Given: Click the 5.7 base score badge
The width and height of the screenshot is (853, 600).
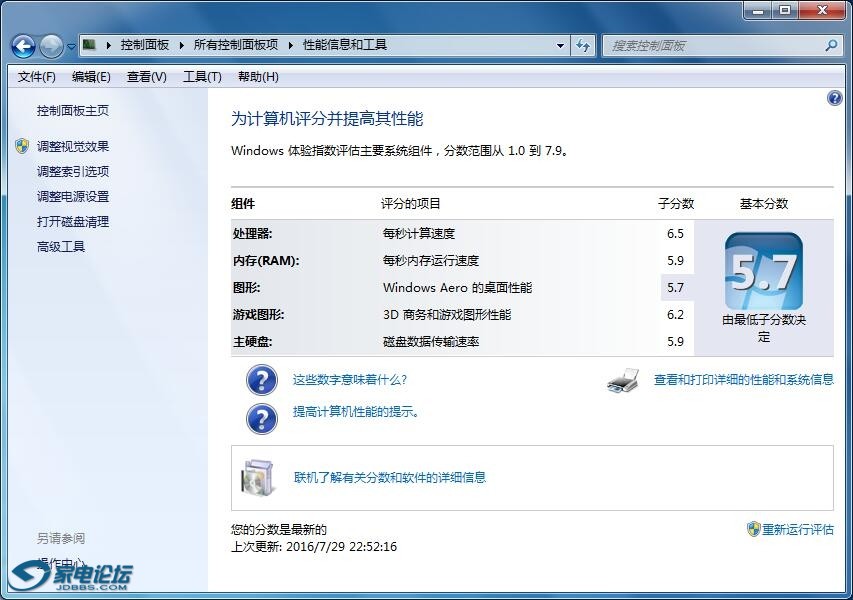Looking at the screenshot, I should (x=764, y=271).
